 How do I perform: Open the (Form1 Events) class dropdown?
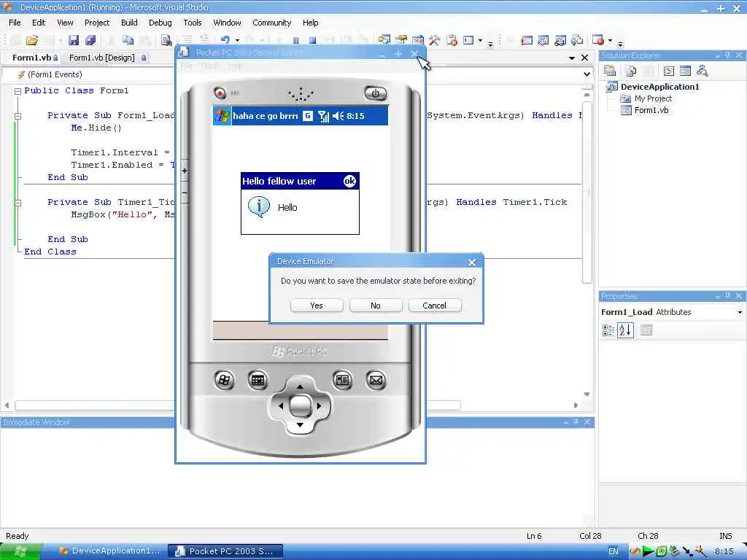(88, 74)
